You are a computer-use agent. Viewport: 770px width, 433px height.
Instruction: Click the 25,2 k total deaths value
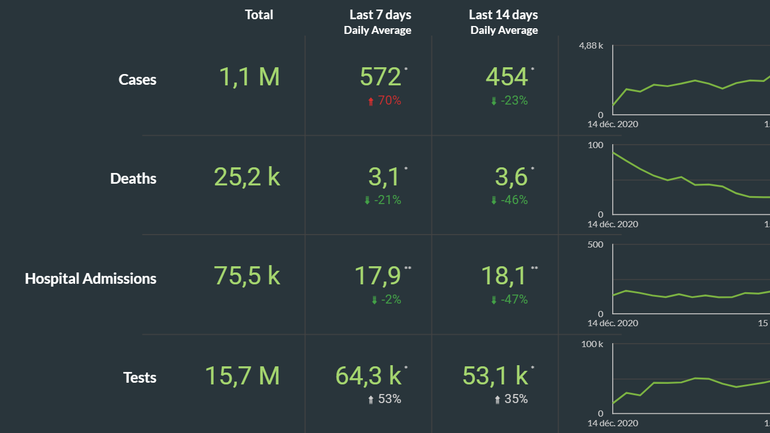coord(247,177)
